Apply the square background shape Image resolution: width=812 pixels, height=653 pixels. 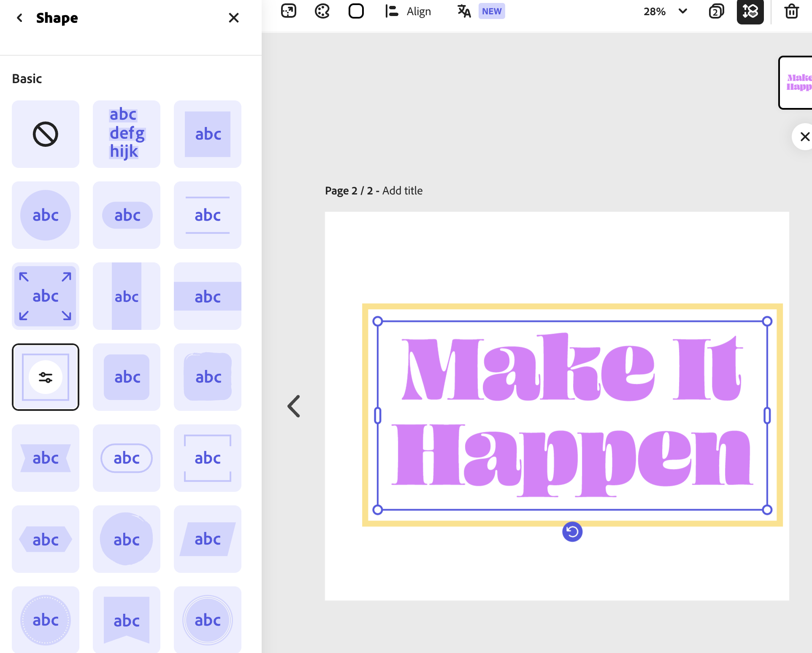(x=208, y=134)
